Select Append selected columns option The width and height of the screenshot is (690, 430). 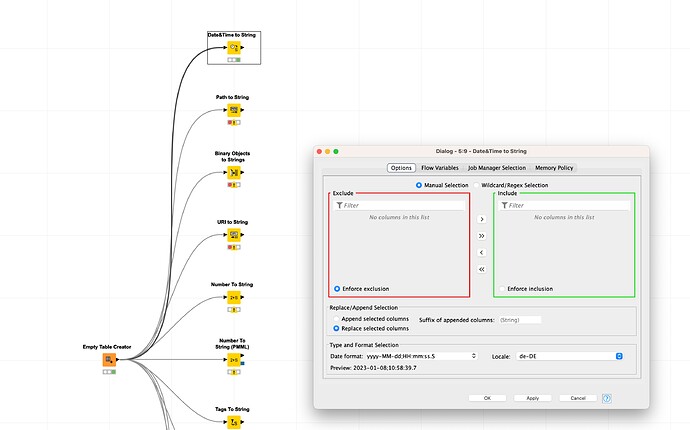click(336, 319)
